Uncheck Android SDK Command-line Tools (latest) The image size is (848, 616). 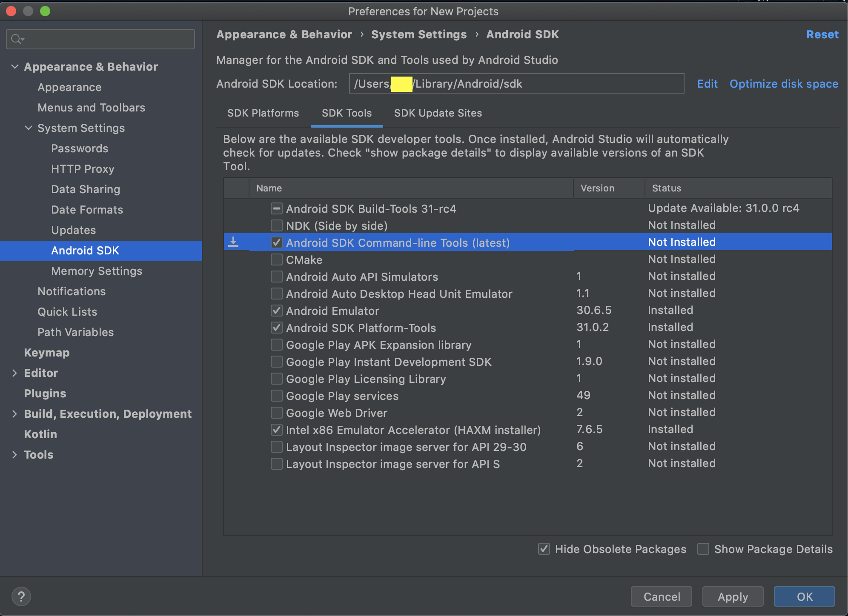tap(277, 242)
